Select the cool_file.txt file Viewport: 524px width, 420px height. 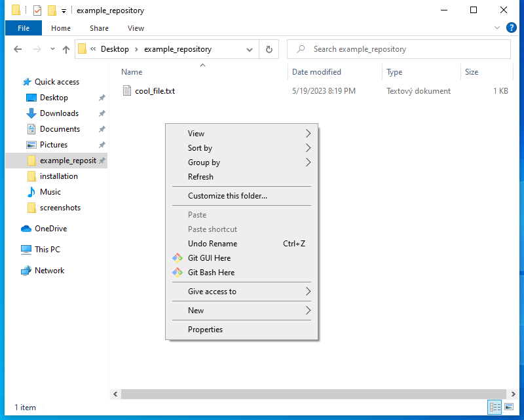point(155,91)
